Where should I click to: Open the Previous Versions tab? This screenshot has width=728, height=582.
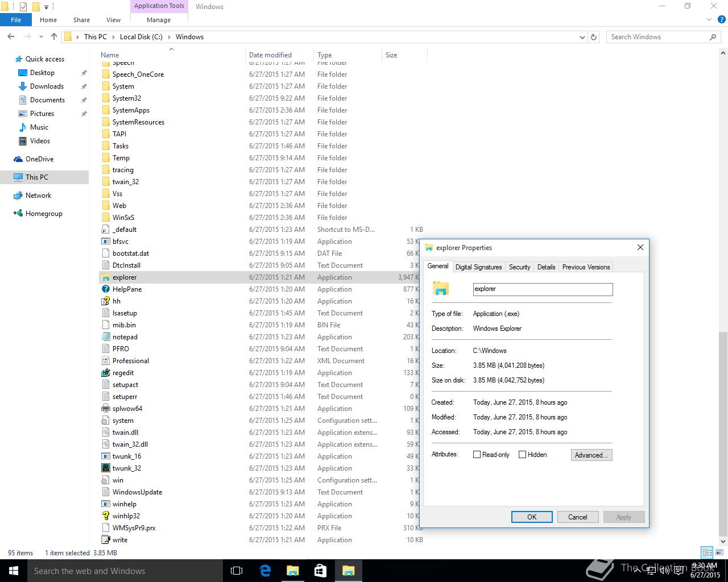(586, 267)
